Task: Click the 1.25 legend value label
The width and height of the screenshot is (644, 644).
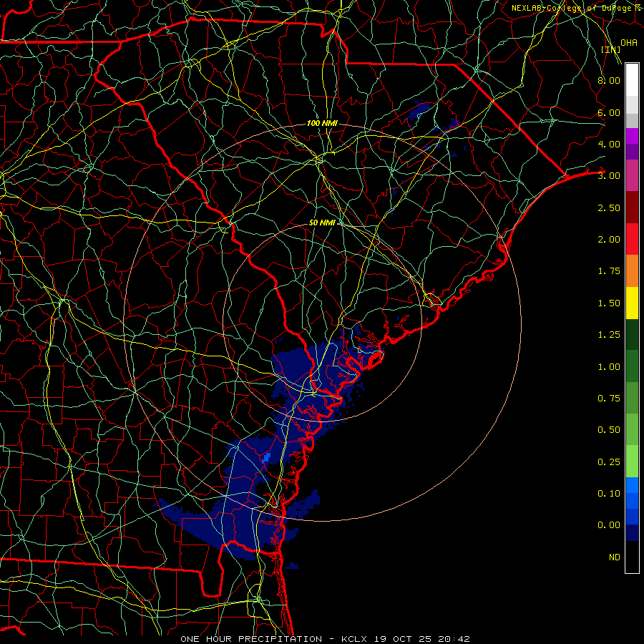Action: point(609,335)
